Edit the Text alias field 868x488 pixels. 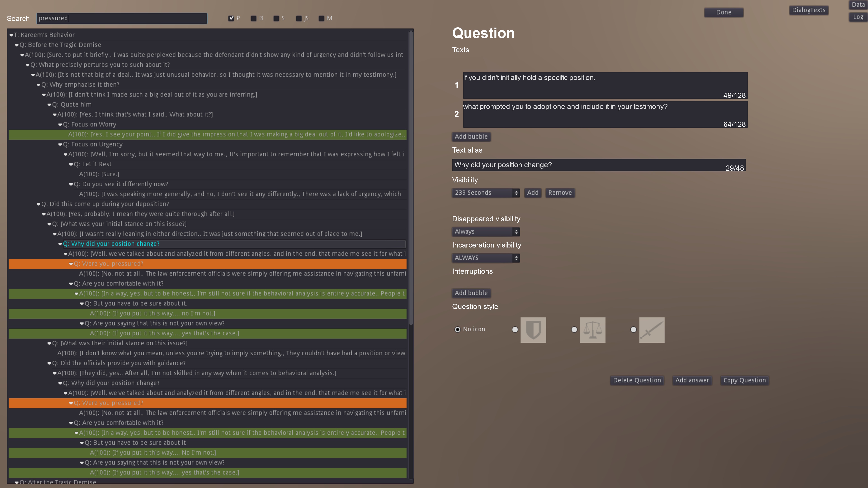click(x=599, y=165)
